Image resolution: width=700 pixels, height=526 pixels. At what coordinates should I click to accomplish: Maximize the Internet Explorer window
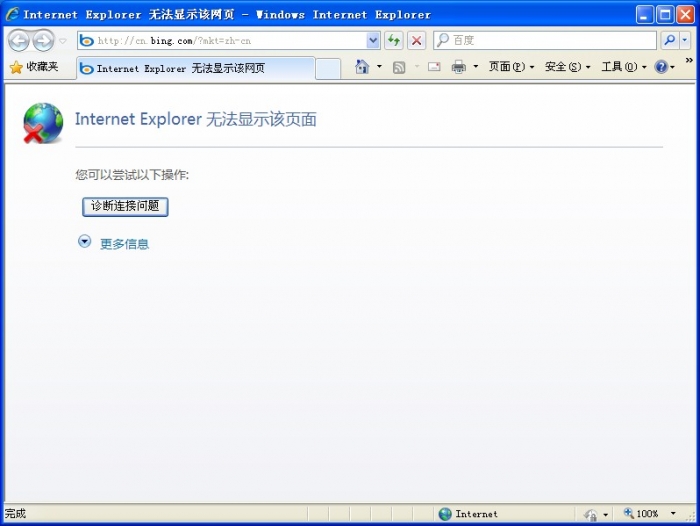[x=664, y=15]
